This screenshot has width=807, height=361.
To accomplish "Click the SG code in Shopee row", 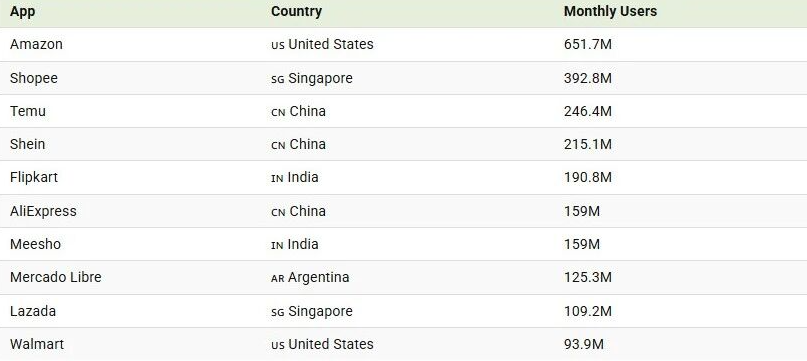I will (x=277, y=80).
